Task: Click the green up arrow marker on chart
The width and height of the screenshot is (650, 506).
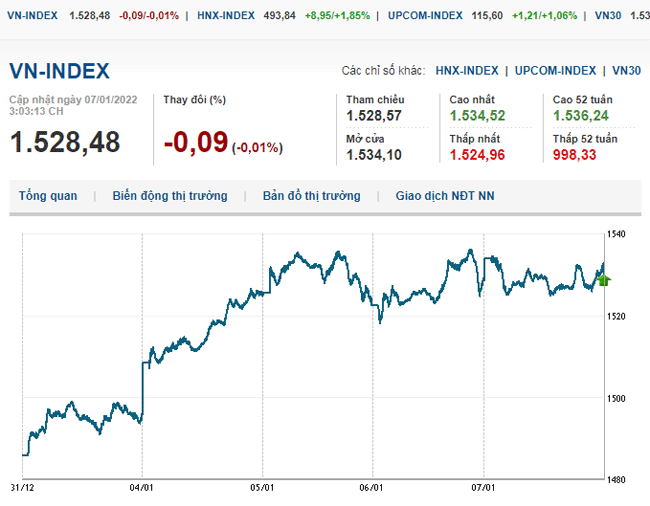Action: pos(602,281)
